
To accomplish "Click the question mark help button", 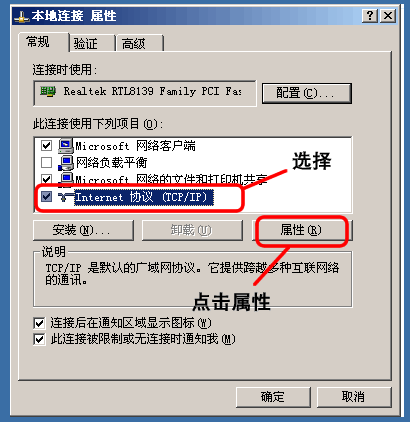I will (370, 16).
